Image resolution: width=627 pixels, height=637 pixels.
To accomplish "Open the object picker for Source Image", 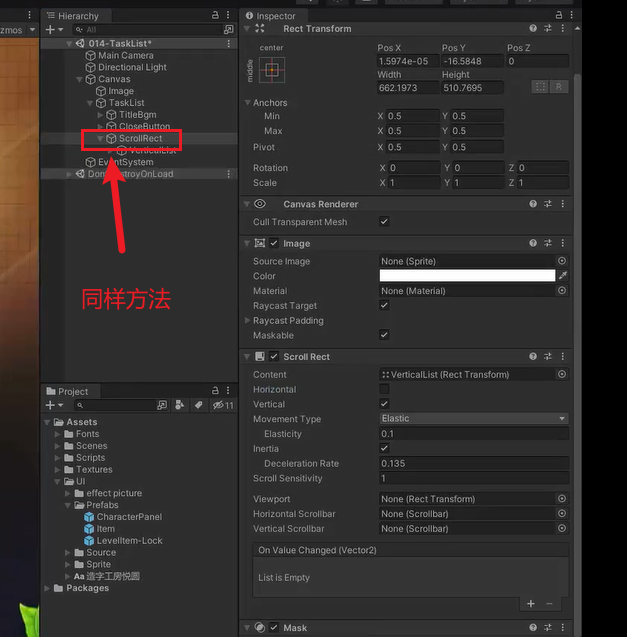I will point(562,261).
